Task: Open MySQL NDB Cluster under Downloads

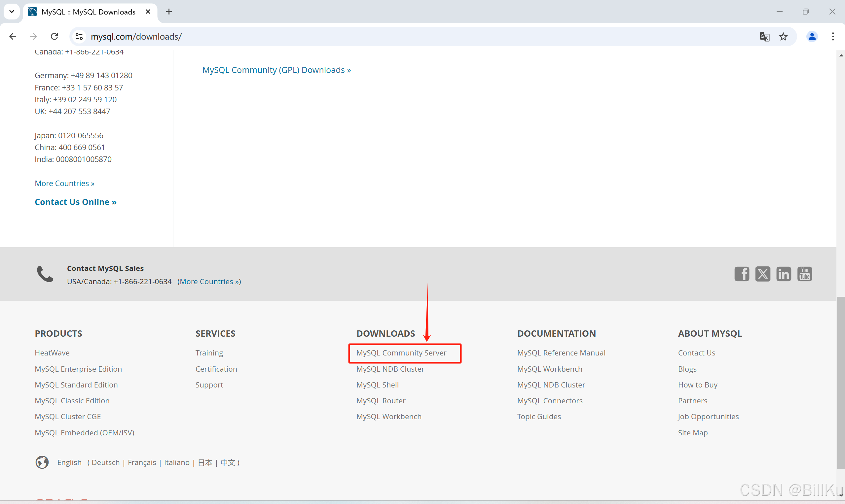Action: (390, 369)
